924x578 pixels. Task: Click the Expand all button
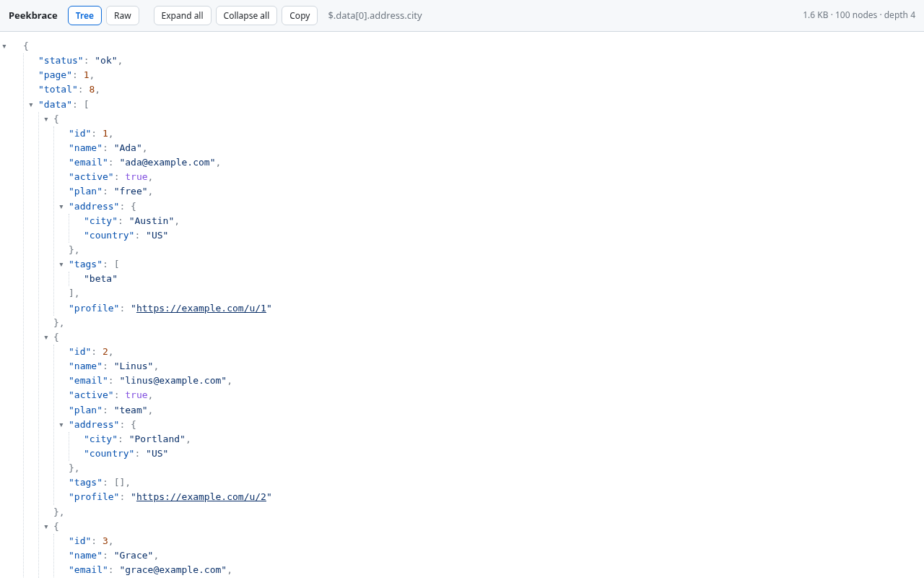point(183,16)
